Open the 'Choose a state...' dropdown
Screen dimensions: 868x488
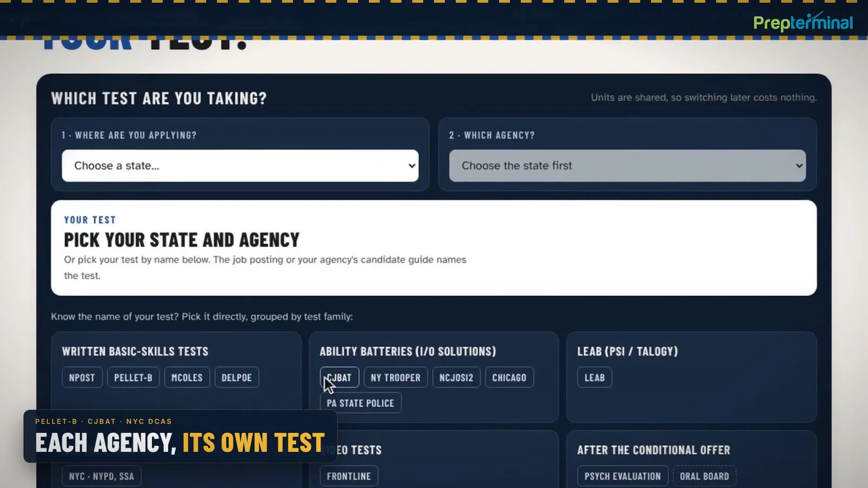pyautogui.click(x=240, y=165)
